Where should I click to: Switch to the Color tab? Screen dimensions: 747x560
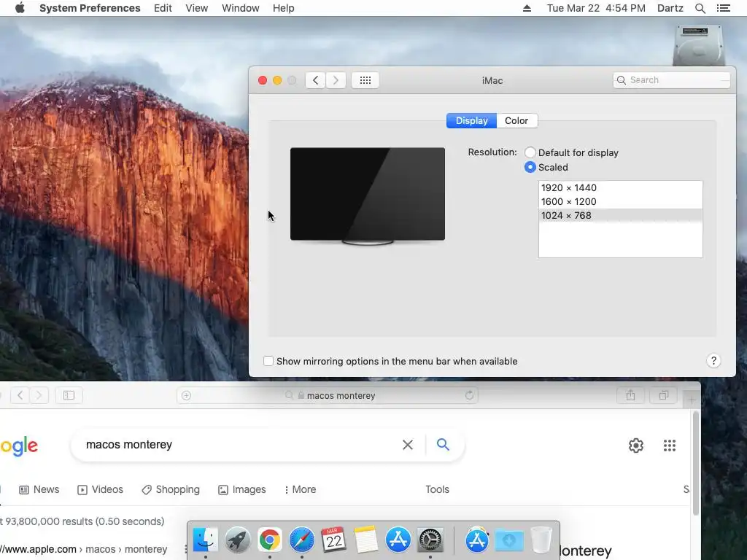pyautogui.click(x=517, y=120)
